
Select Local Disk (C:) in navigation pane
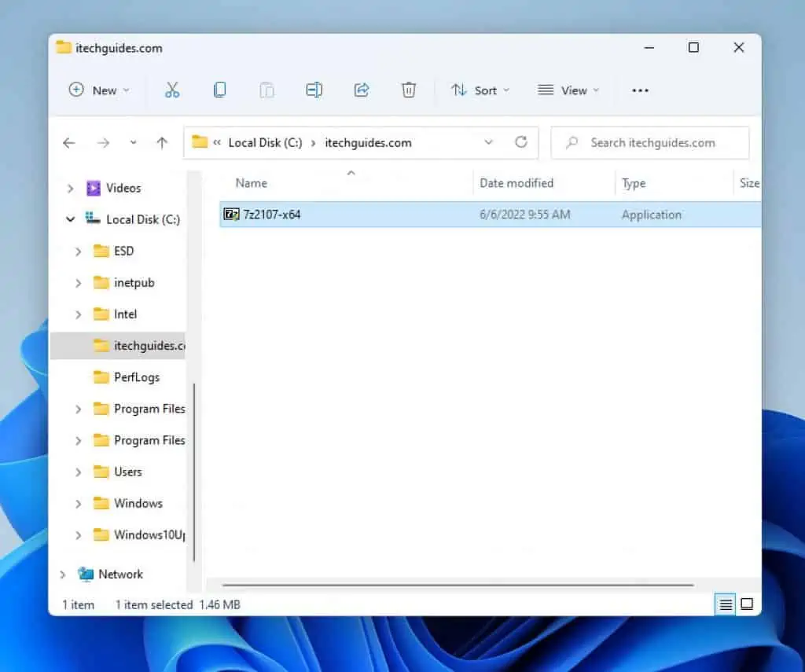pyautogui.click(x=143, y=220)
